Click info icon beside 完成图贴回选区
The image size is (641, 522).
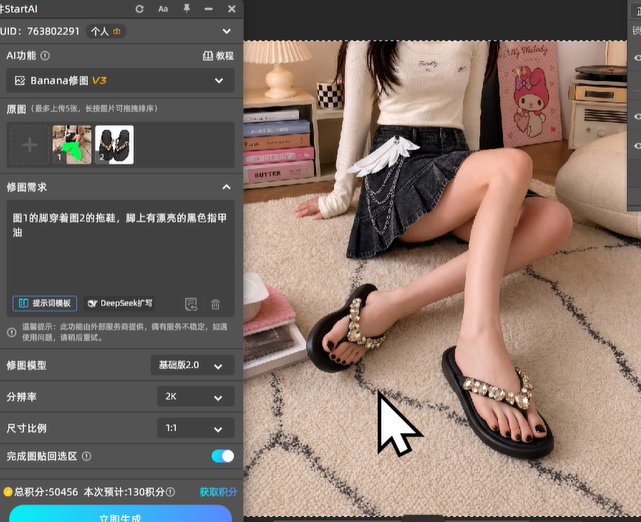click(x=87, y=456)
